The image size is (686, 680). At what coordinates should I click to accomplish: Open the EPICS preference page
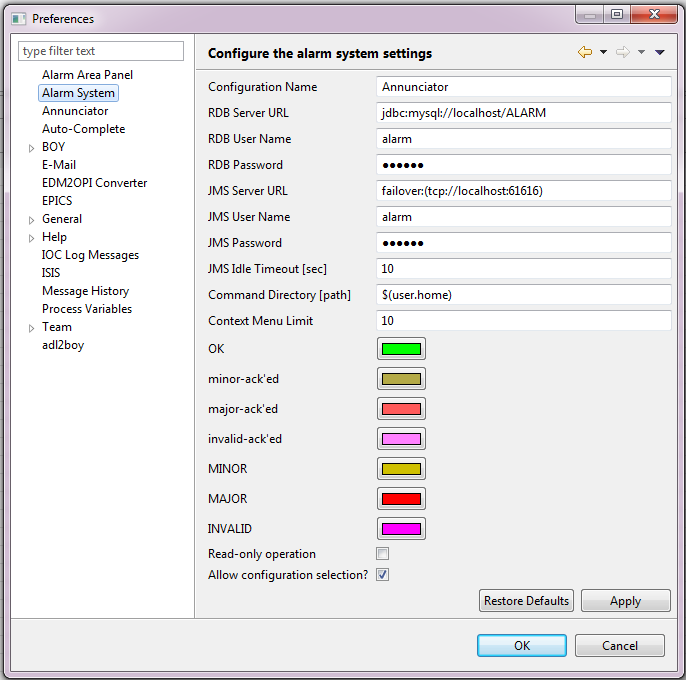pos(57,200)
